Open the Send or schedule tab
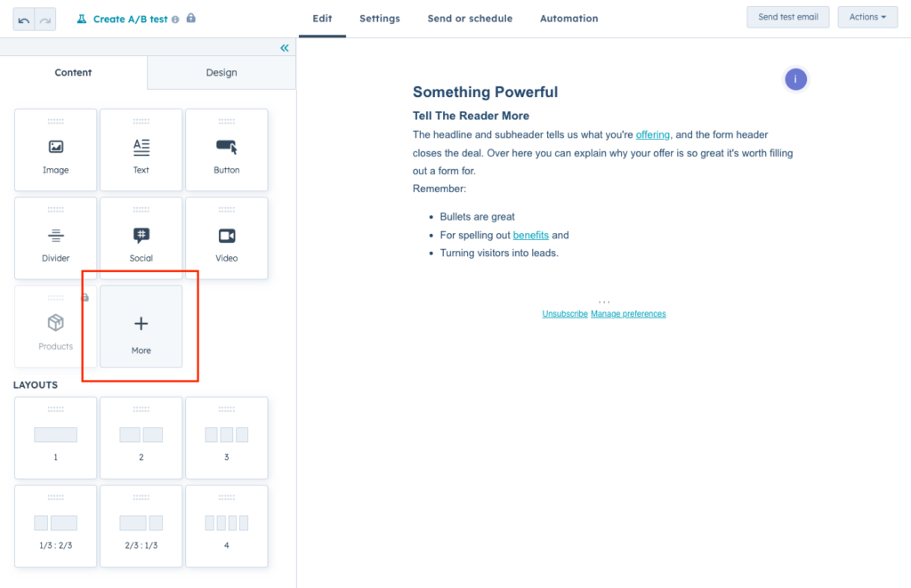Viewport: 911px width, 588px height. [470, 19]
